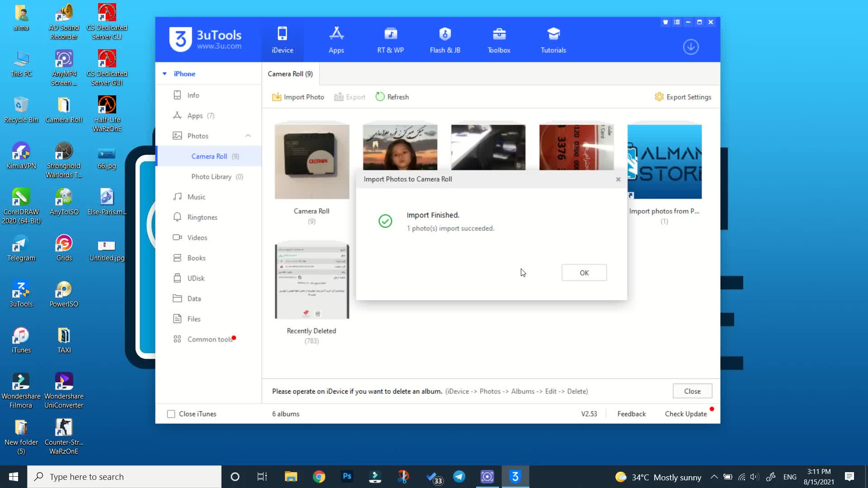
Task: Open Telegram from the Windows taskbar
Action: point(459,477)
